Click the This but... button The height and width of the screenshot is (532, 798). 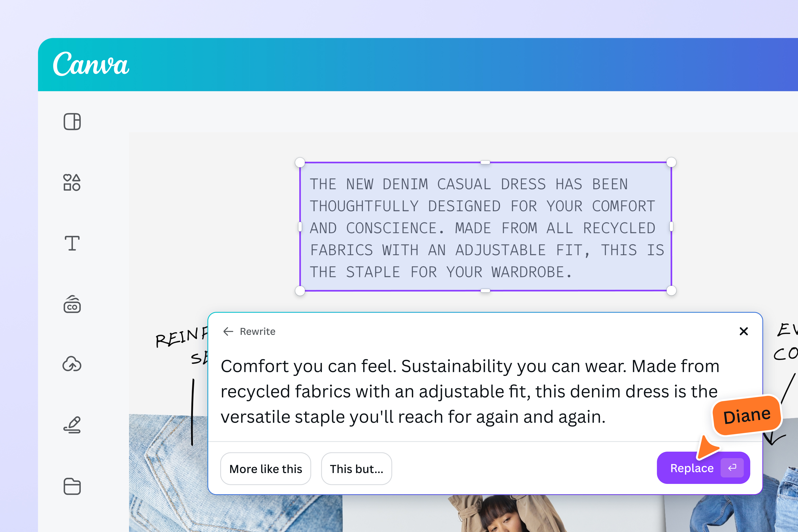pyautogui.click(x=357, y=468)
